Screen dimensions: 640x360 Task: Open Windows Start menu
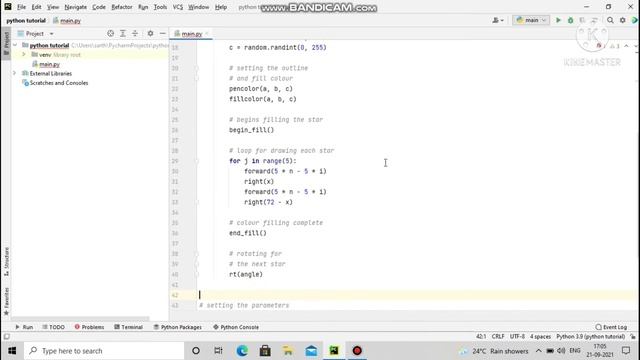click(x=12, y=351)
